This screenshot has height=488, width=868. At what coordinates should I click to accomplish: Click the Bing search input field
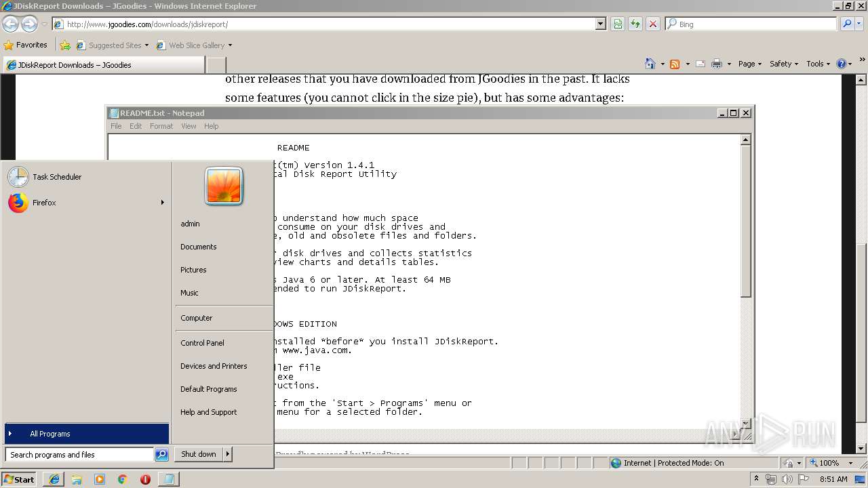[x=751, y=24]
